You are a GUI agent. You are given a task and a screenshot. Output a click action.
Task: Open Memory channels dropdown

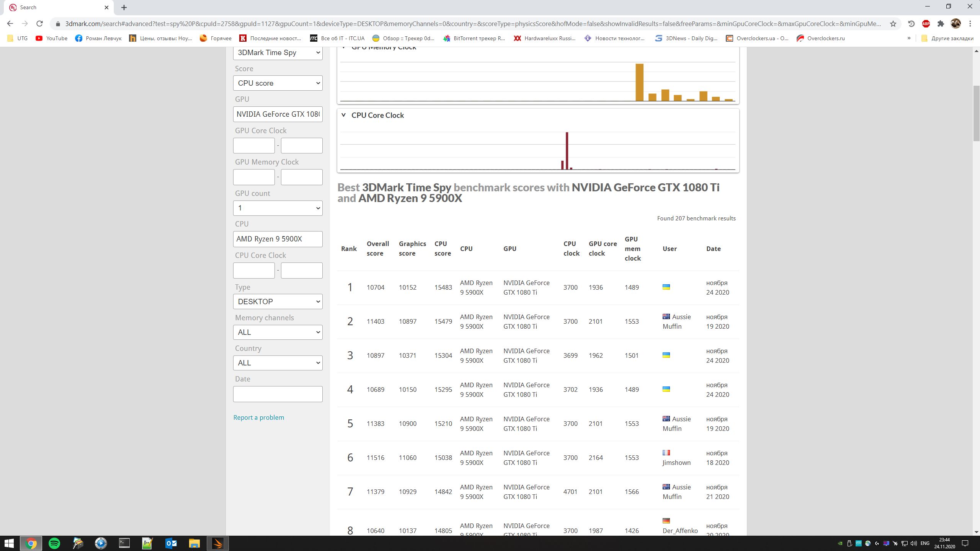[x=278, y=332]
